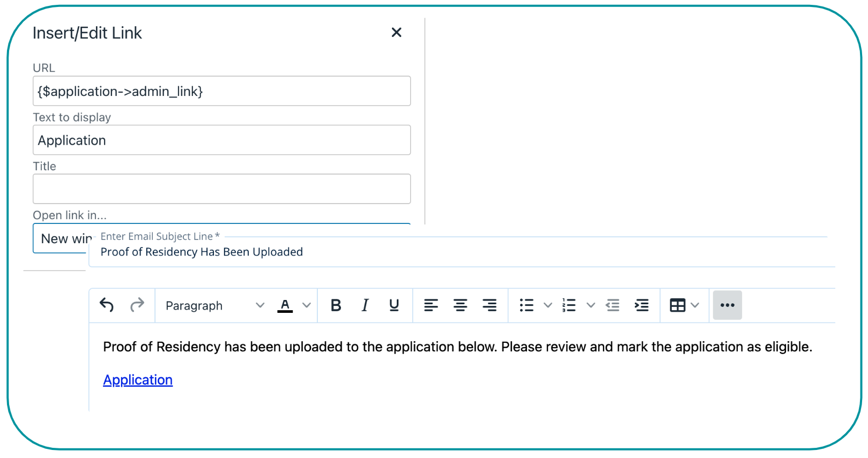Click the URL input field
This screenshot has height=458, width=868.
pyautogui.click(x=221, y=91)
